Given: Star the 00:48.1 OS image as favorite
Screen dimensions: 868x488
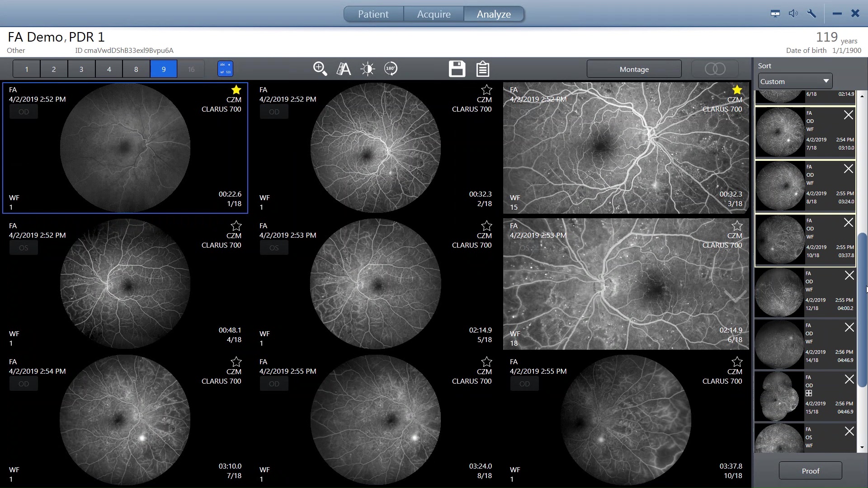Looking at the screenshot, I should click(236, 226).
